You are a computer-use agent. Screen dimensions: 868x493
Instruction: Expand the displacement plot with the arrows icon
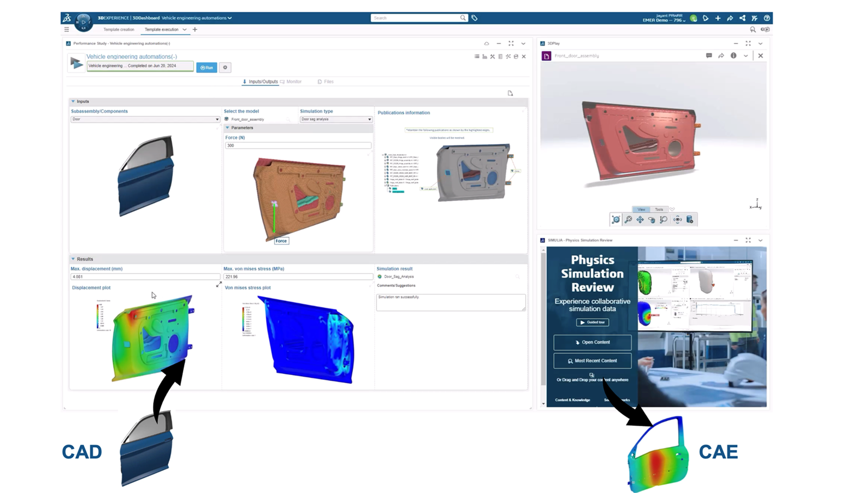pos(219,285)
